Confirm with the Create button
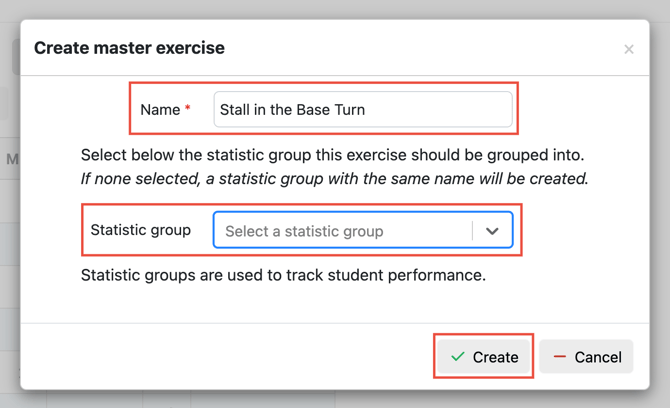This screenshot has height=408, width=670. [x=484, y=356]
